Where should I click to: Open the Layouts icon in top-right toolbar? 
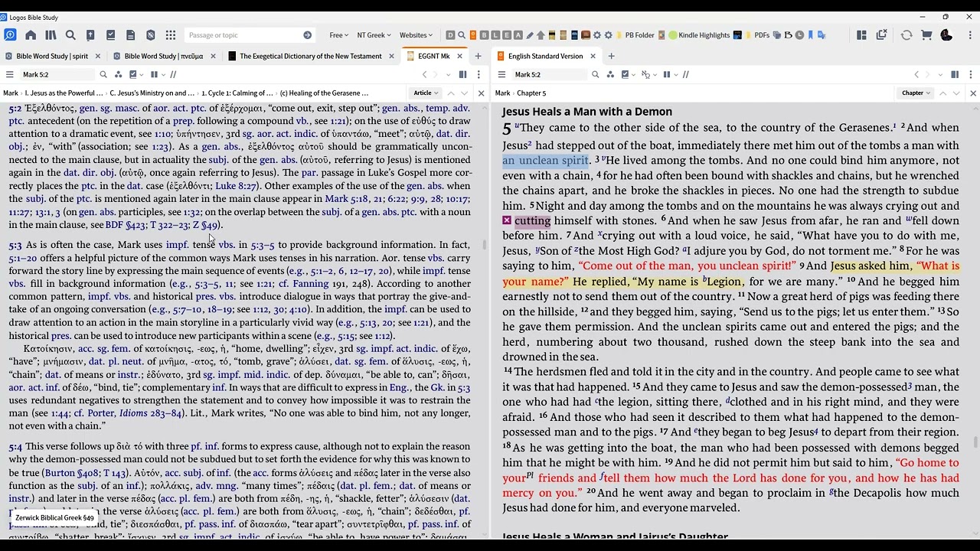point(861,34)
